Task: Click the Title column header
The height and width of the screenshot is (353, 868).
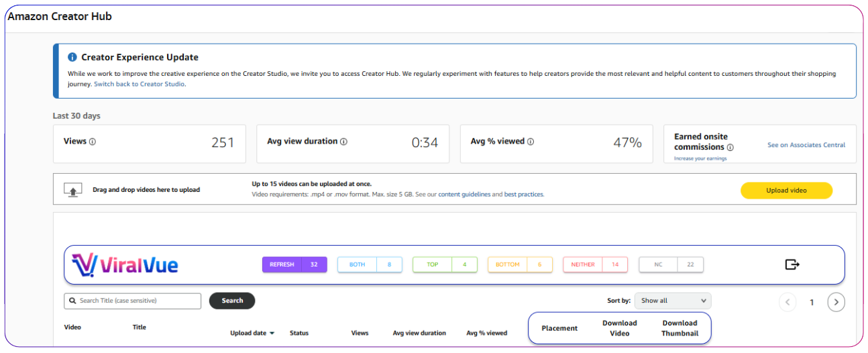Action: [140, 327]
